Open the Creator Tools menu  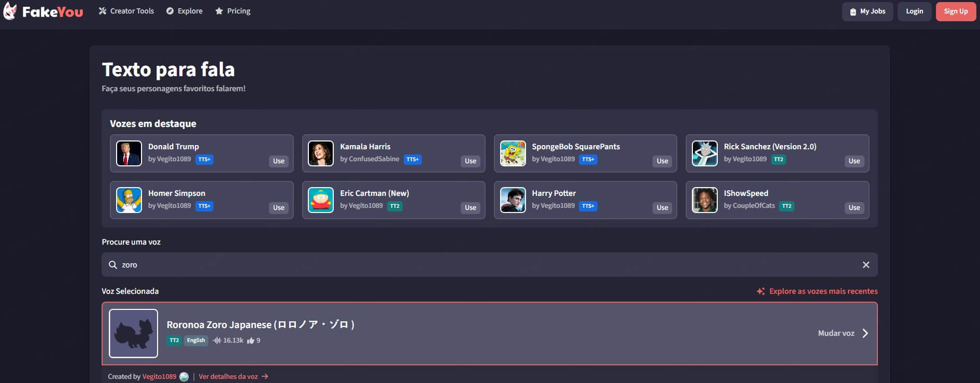click(x=126, y=11)
